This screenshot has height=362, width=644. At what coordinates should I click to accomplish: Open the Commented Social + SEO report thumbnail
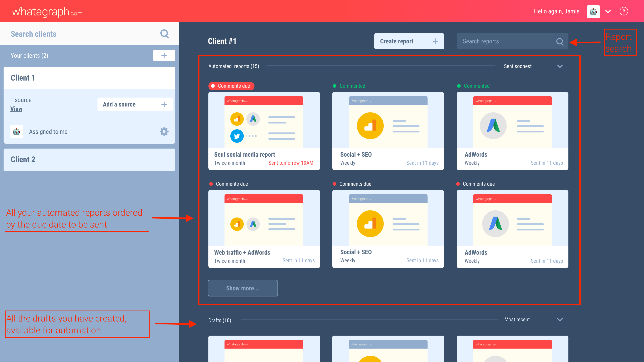pyautogui.click(x=388, y=120)
